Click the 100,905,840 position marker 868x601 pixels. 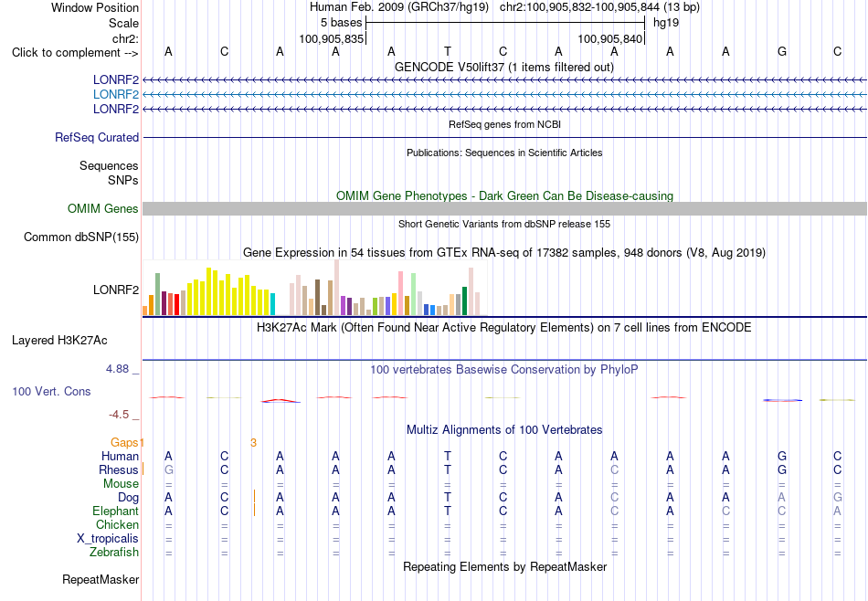point(610,38)
